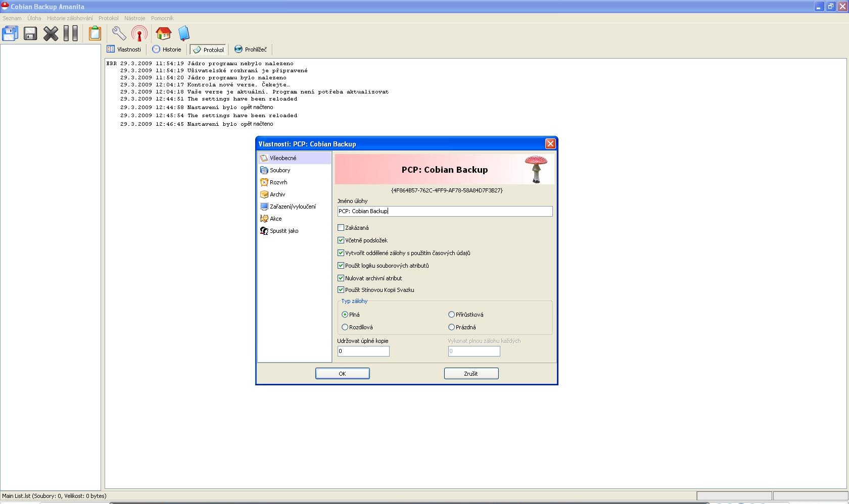Screen dimensions: 849x504
Task: Click the Main List.lst status bar text
Action: (x=54, y=496)
